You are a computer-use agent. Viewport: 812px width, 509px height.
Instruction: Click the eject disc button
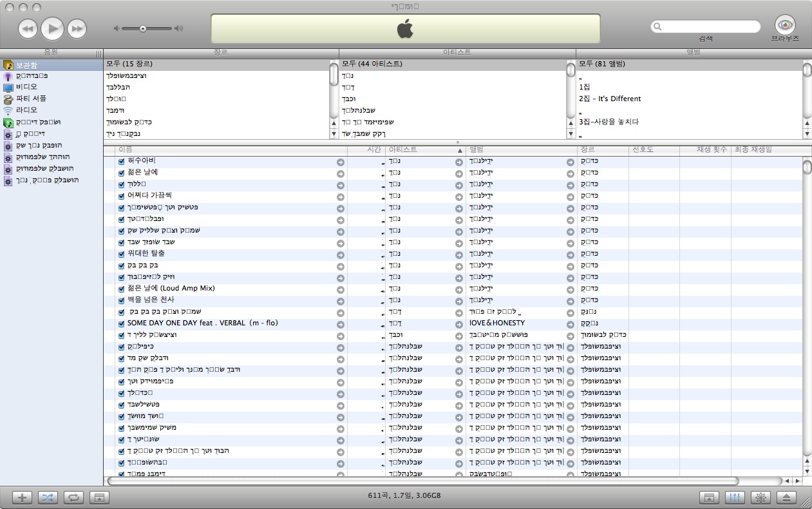[x=787, y=497]
